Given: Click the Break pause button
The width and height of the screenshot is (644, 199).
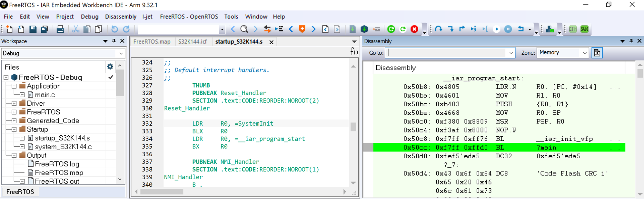Looking at the screenshot, I should pos(508,29).
